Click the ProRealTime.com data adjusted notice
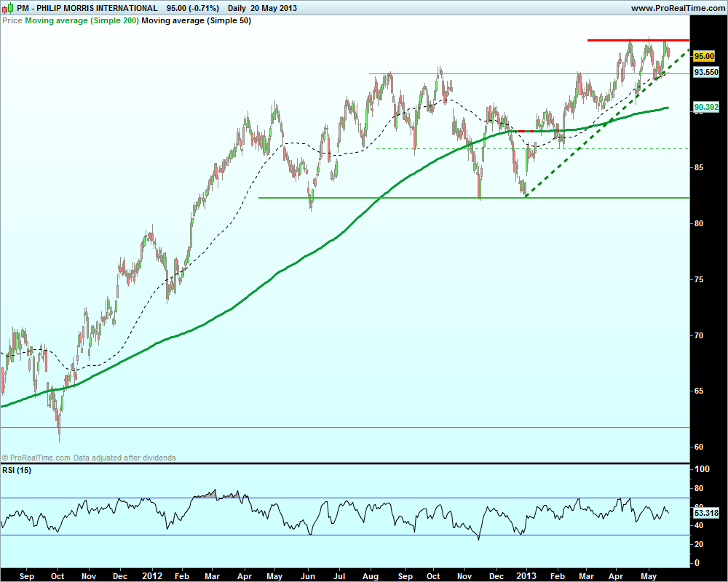 coord(89,458)
